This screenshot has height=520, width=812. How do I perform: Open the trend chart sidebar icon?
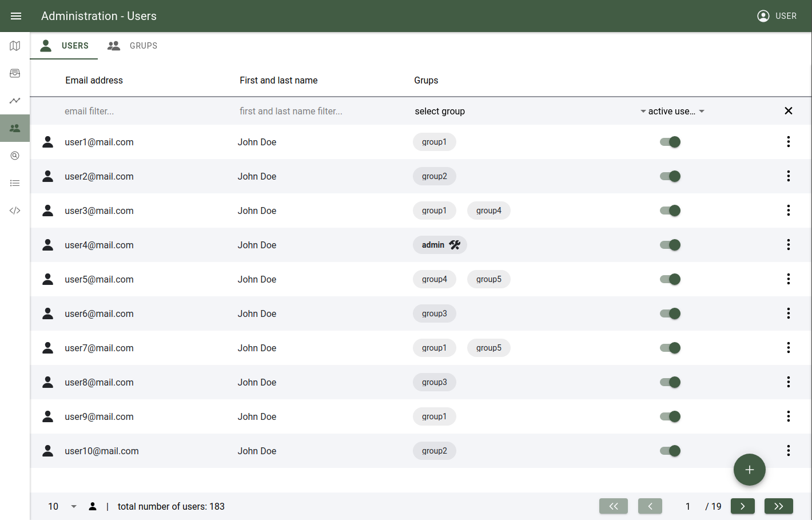[15, 101]
